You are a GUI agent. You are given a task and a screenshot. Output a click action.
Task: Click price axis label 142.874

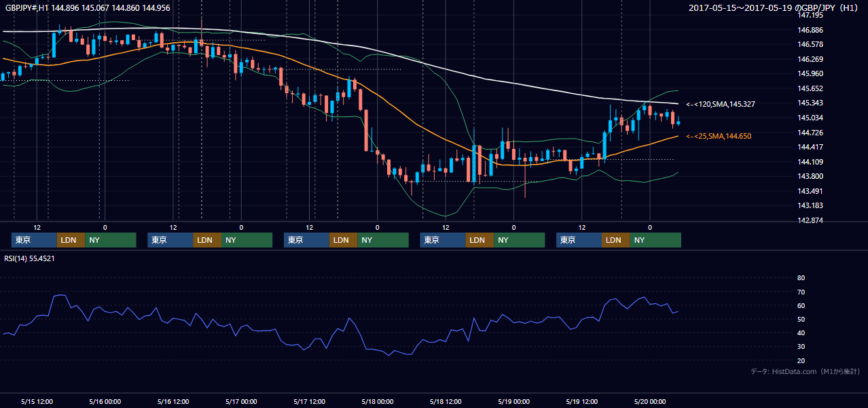810,220
